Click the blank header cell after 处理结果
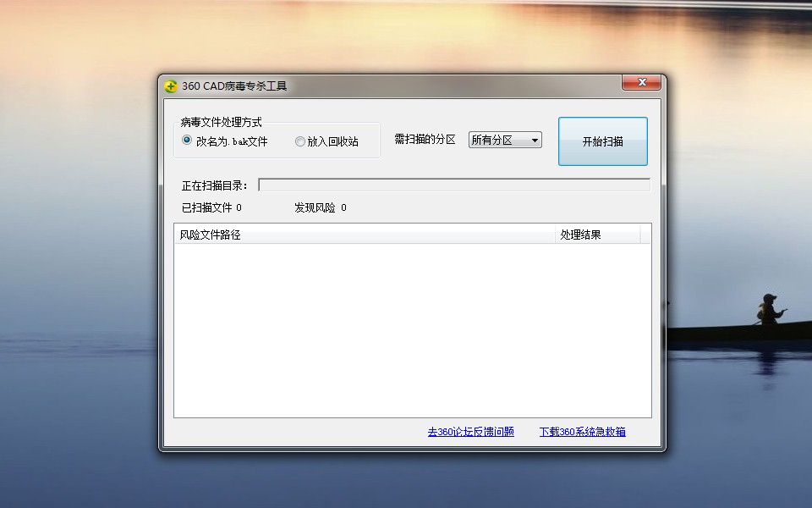The image size is (812, 508). pos(645,235)
